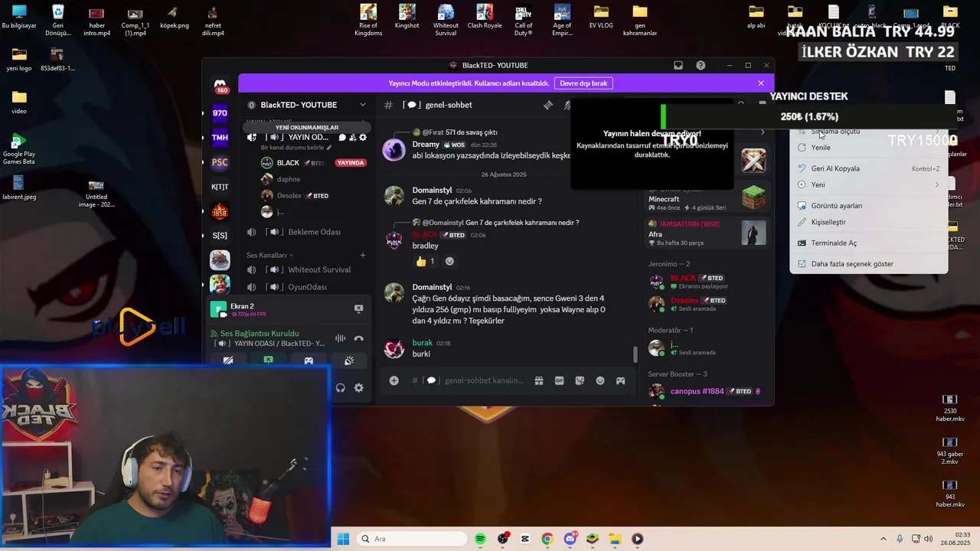
Task: Open Dreamy user profile name
Action: [x=426, y=144]
